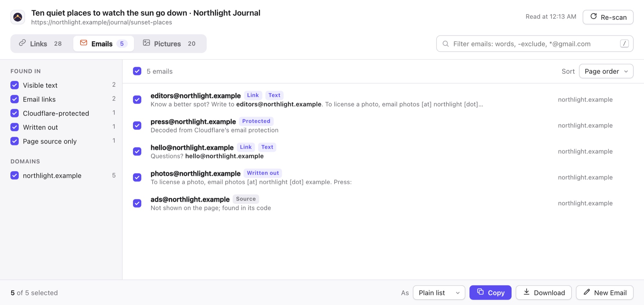644x305 pixels.
Task: Select the Emails tab label
Action: [x=102, y=44]
